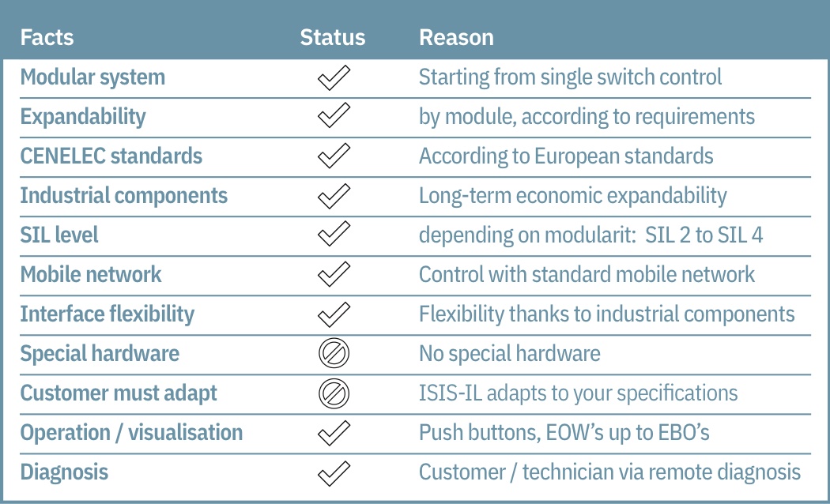This screenshot has height=504, width=830.
Task: Click 'ISIS-IL adapts to your specifications' text
Action: [x=578, y=393]
